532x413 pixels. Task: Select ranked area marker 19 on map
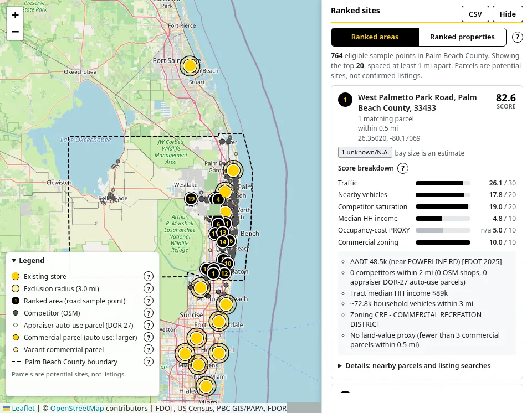tap(191, 199)
